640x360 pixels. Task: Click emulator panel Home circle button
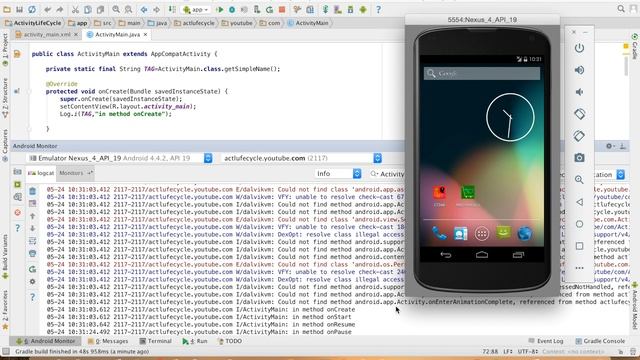pos(579,224)
